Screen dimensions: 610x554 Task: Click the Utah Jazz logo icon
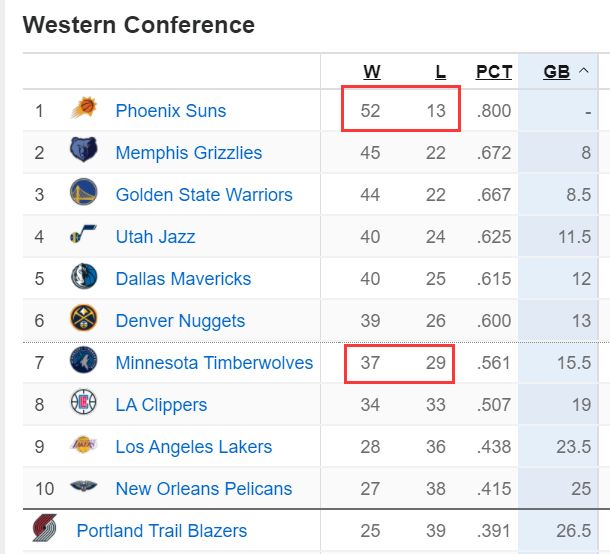tap(84, 237)
